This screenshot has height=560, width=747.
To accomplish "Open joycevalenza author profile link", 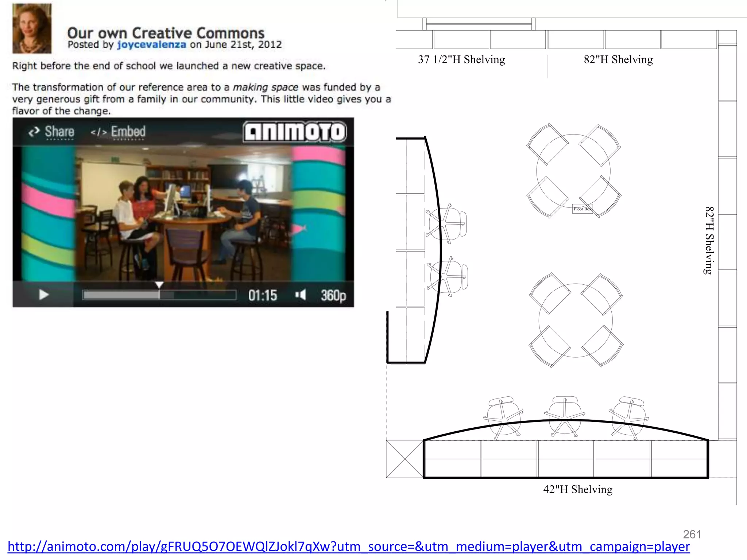I will (151, 45).
